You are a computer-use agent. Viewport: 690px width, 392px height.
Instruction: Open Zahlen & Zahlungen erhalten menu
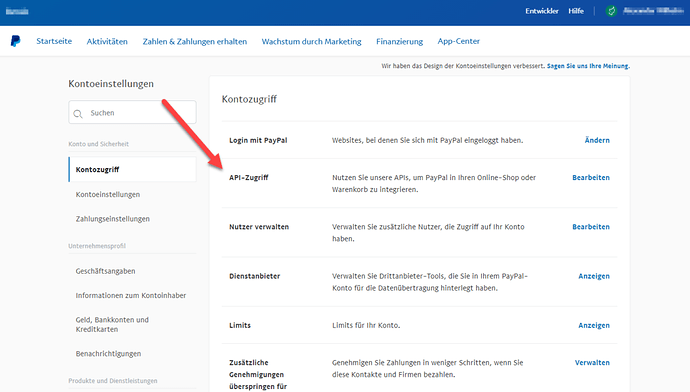click(195, 41)
